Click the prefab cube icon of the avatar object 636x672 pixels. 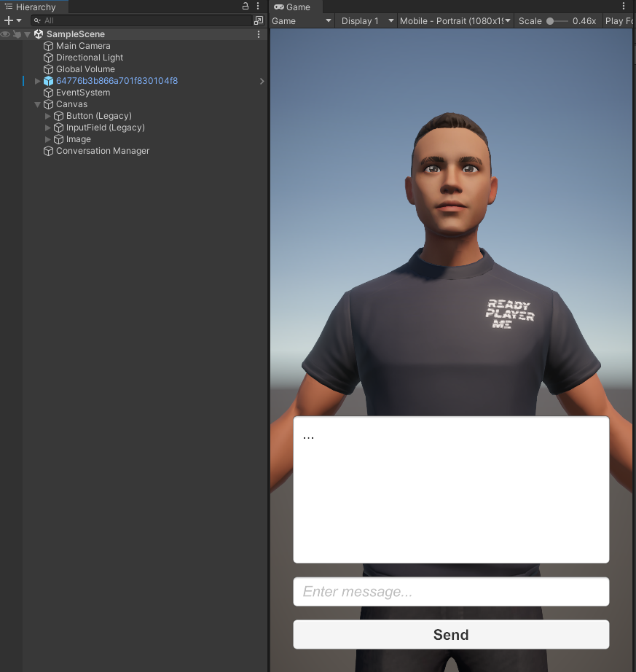48,81
